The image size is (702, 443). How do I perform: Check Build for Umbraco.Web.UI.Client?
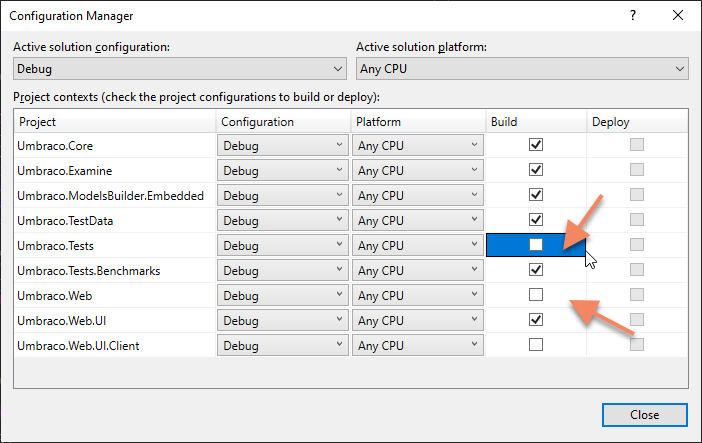[536, 345]
